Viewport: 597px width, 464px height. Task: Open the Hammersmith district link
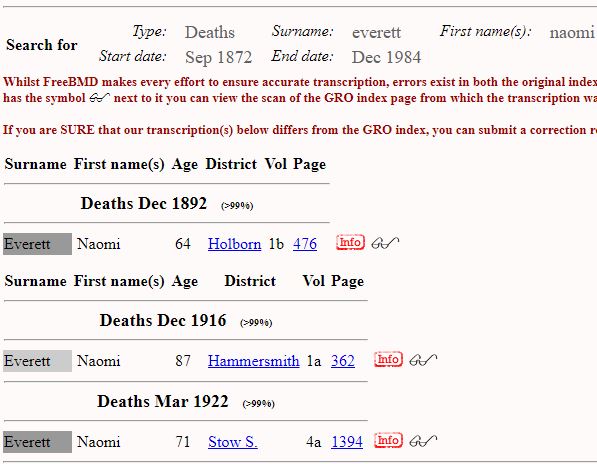tap(254, 360)
